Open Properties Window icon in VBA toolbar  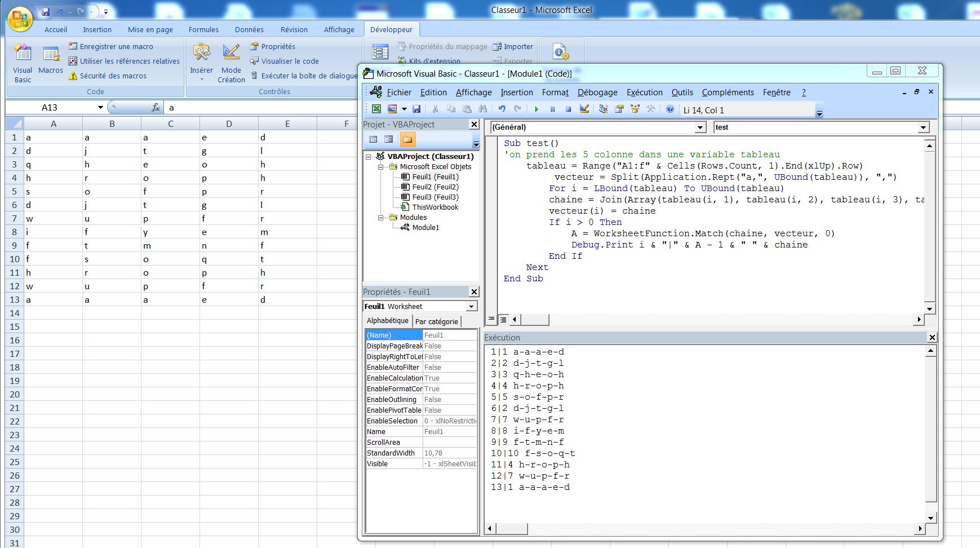tap(619, 109)
